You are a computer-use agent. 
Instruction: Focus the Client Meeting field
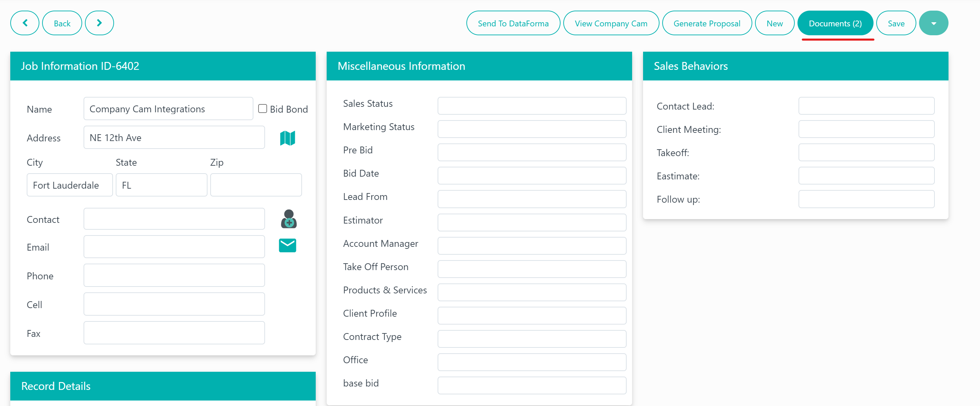866,129
